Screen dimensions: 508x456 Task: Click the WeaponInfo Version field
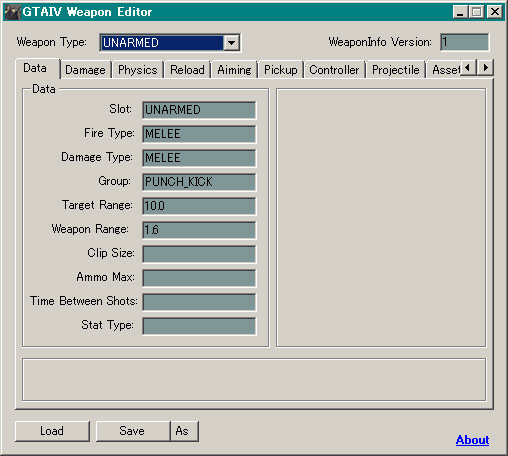465,42
